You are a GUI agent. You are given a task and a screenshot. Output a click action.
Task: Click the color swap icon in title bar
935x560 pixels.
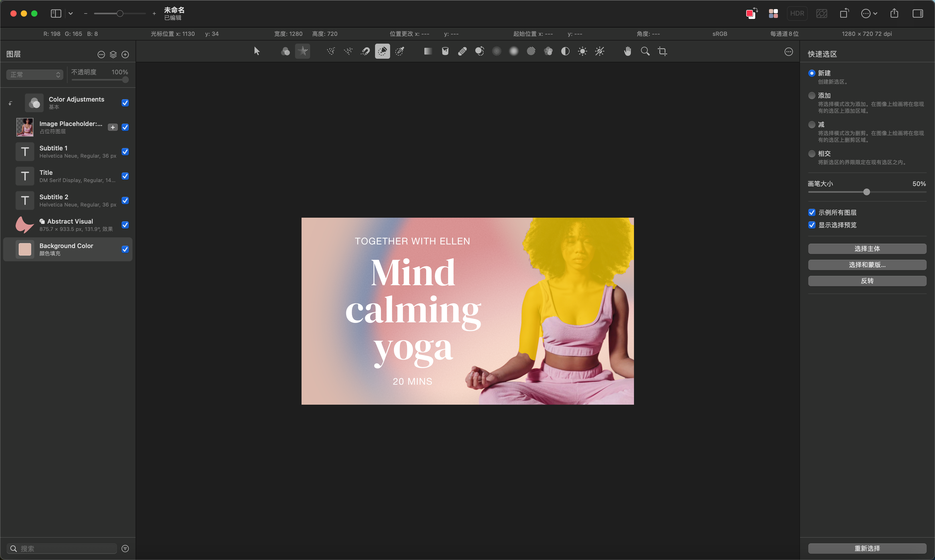click(752, 13)
